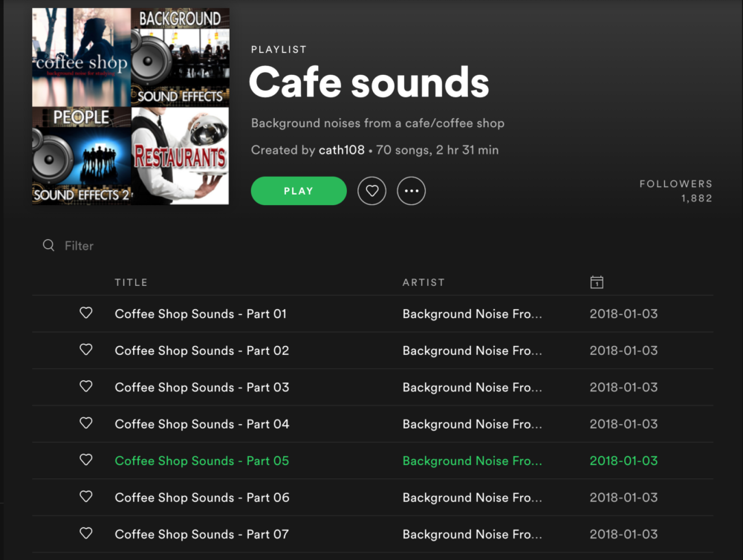
Task: Save 'Coffee Shop Sounds - Part 01' with its heart icon
Action: (x=85, y=313)
